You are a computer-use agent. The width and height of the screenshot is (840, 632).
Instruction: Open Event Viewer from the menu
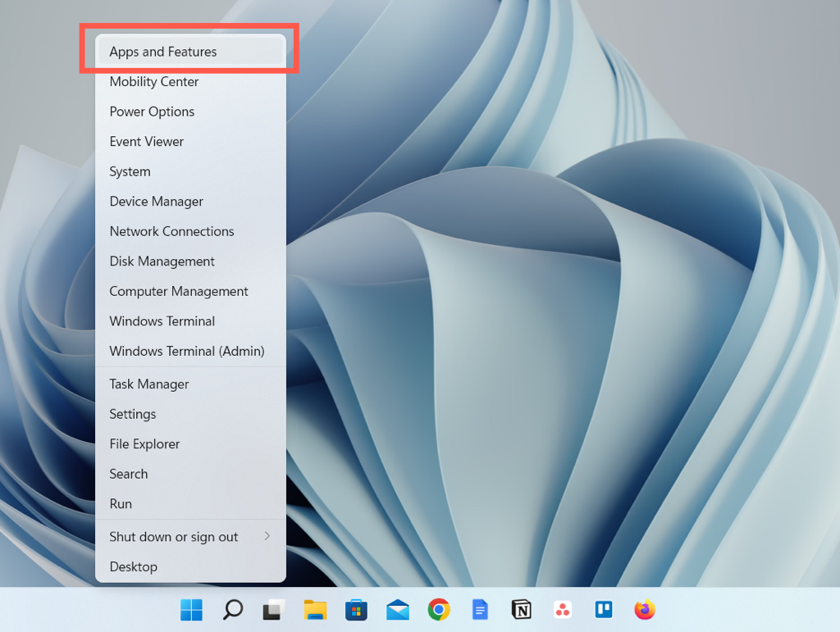coord(147,142)
